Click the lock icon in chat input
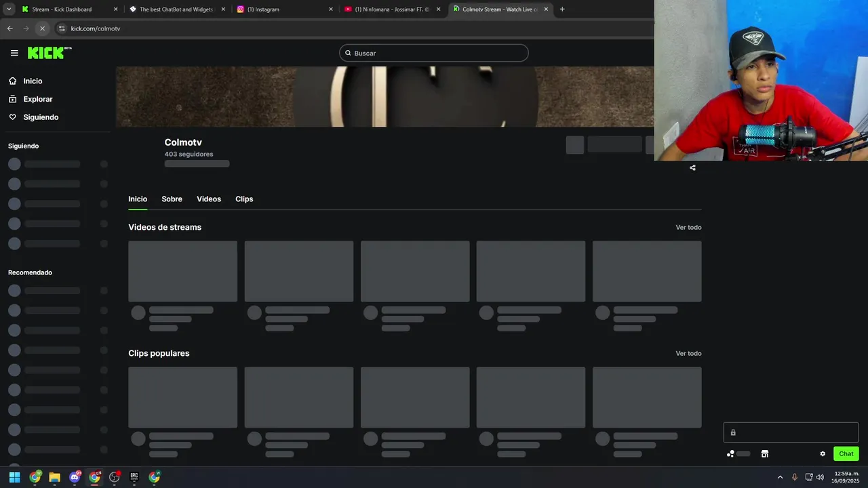The image size is (868, 488). [732, 432]
